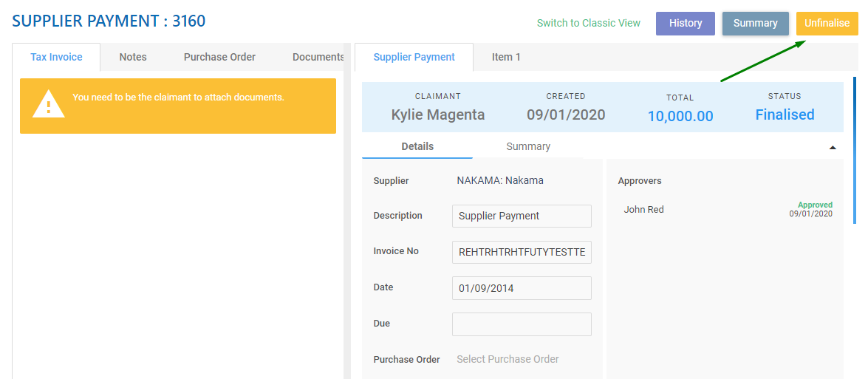This screenshot has height=379, width=868.
Task: Switch to Classic View
Action: [589, 23]
